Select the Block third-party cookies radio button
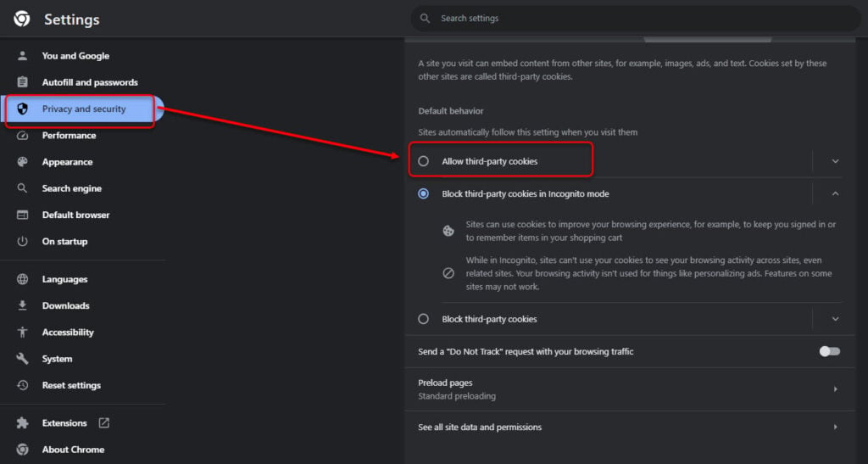Image resolution: width=868 pixels, height=464 pixels. point(424,319)
